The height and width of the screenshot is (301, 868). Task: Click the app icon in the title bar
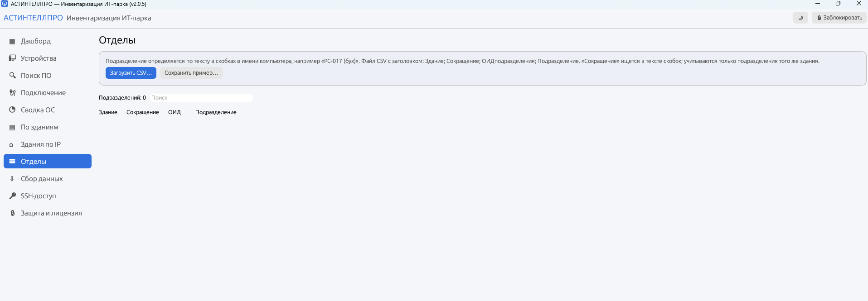pyautogui.click(x=5, y=4)
